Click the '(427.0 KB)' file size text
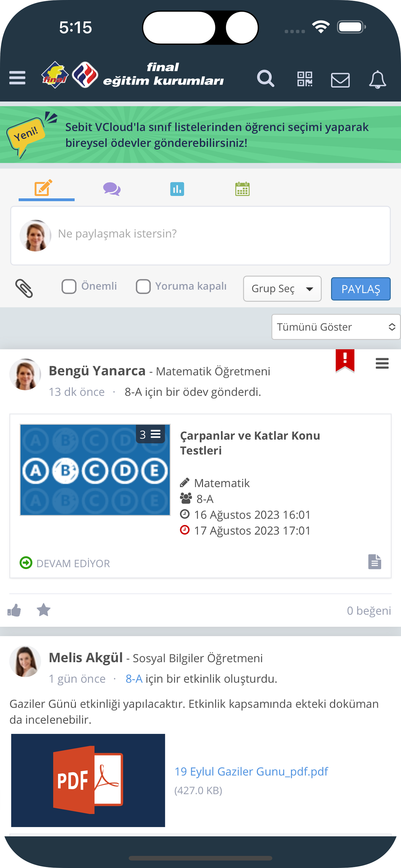This screenshot has height=868, width=401. click(198, 791)
